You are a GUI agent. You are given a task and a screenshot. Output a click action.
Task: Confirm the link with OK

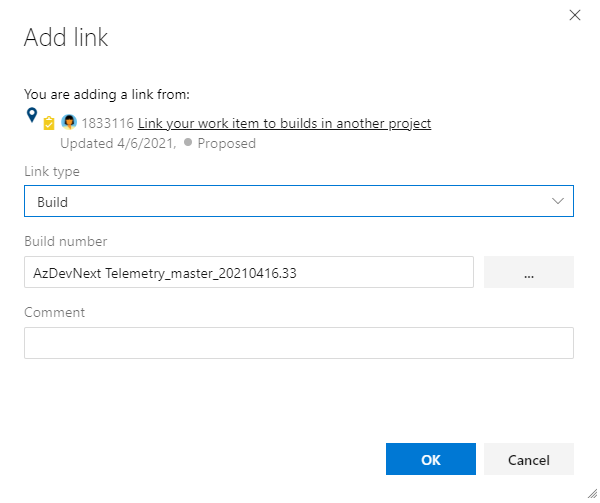pyautogui.click(x=430, y=459)
